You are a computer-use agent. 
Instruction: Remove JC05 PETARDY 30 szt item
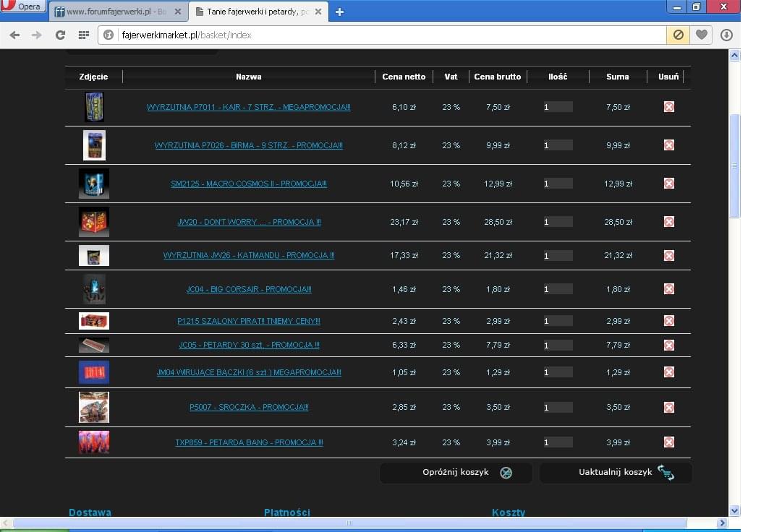(669, 345)
